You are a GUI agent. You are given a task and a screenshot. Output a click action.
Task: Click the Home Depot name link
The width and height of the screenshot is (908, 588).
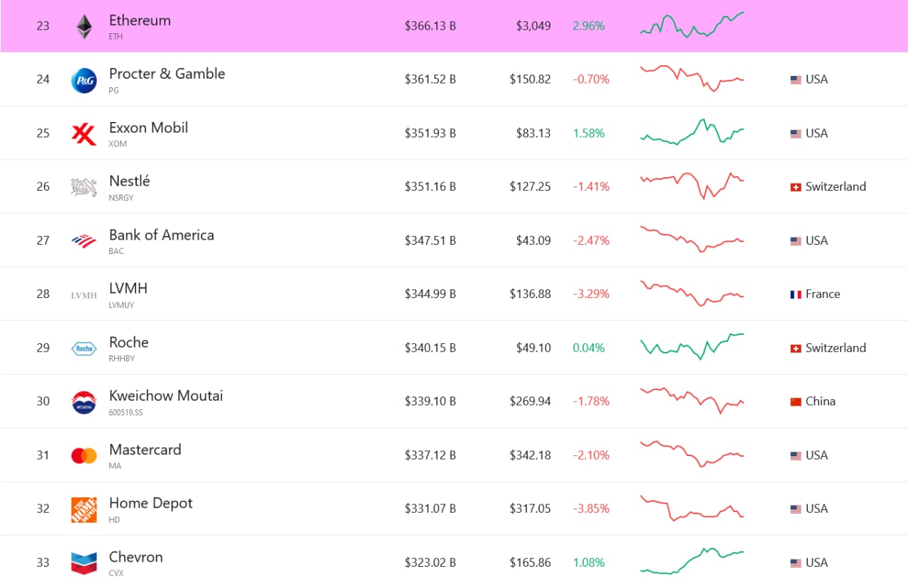[150, 503]
